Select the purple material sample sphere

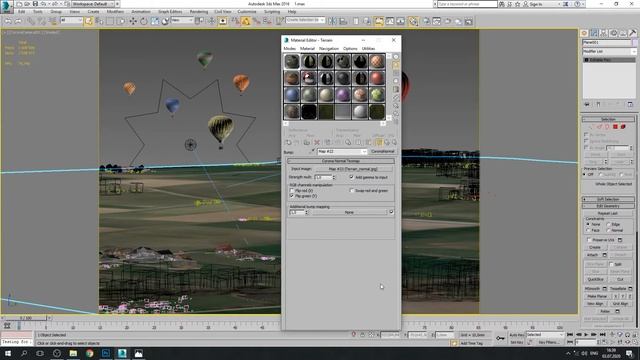pyautogui.click(x=343, y=95)
